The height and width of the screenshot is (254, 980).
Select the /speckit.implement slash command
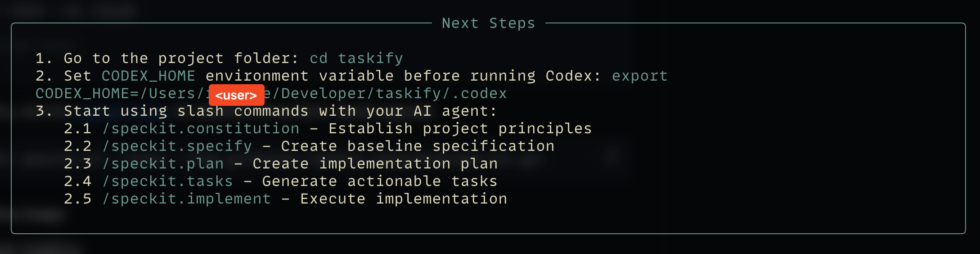[186, 199]
